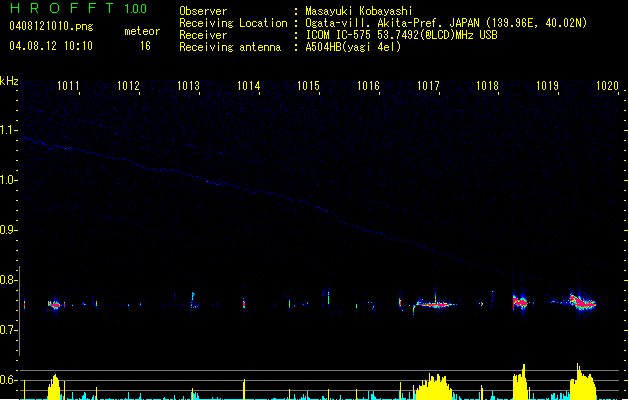This screenshot has width=629, height=400.
Task: Click frequency label 1.0
Action: 8,180
